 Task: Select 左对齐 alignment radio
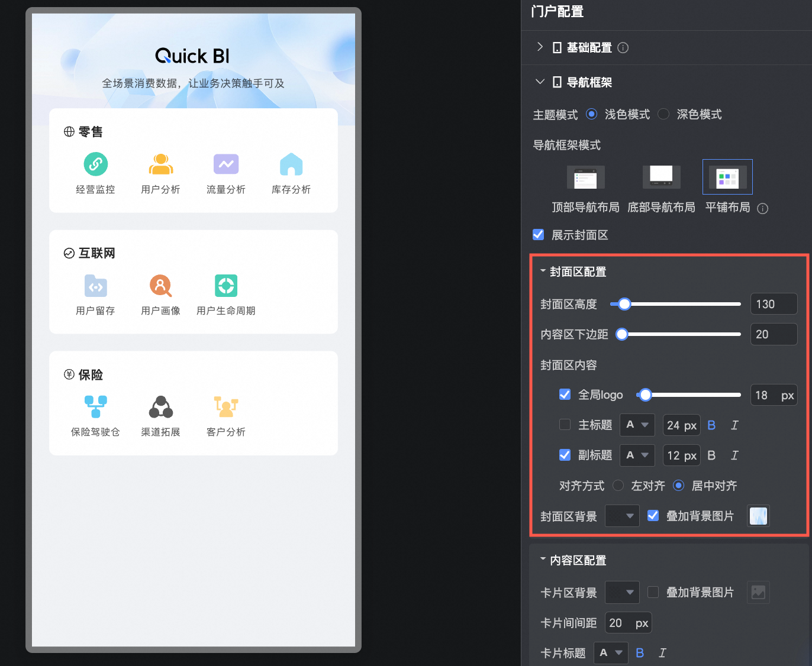pyautogui.click(x=618, y=486)
